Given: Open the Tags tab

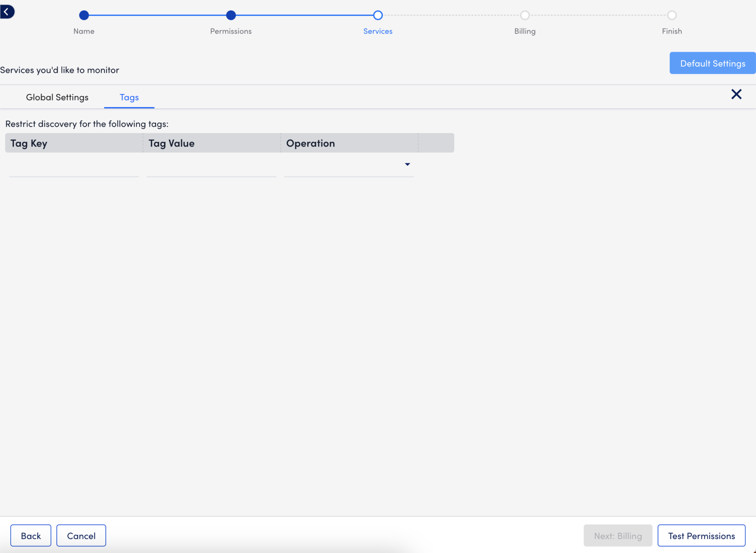Looking at the screenshot, I should (129, 97).
